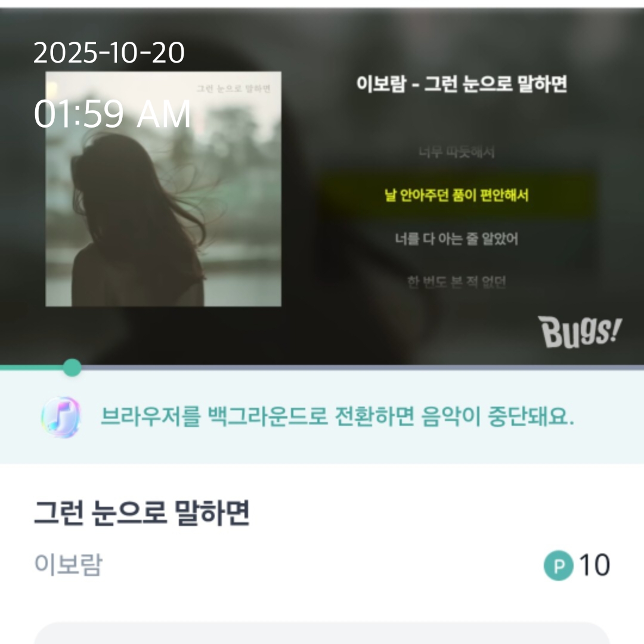Click video title 이보람 - 그런 눈으로 말하면
The width and height of the screenshot is (644, 644).
[x=462, y=84]
